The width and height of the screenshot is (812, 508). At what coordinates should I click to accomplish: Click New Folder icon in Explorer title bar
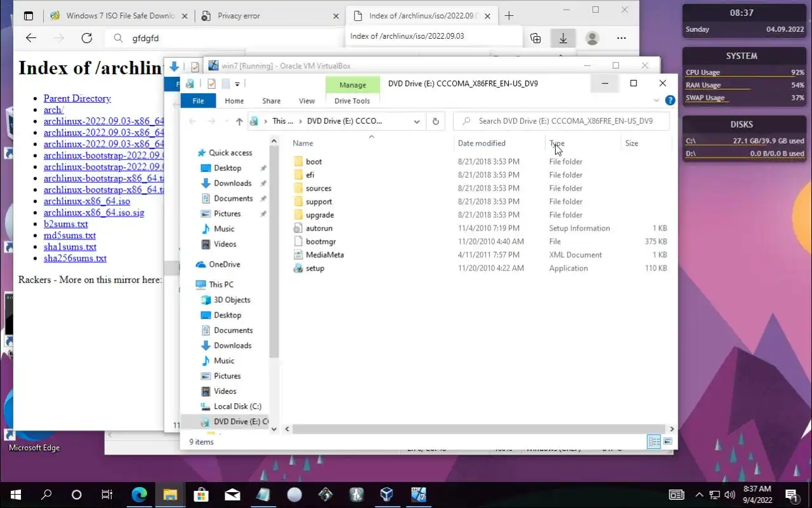[x=225, y=83]
